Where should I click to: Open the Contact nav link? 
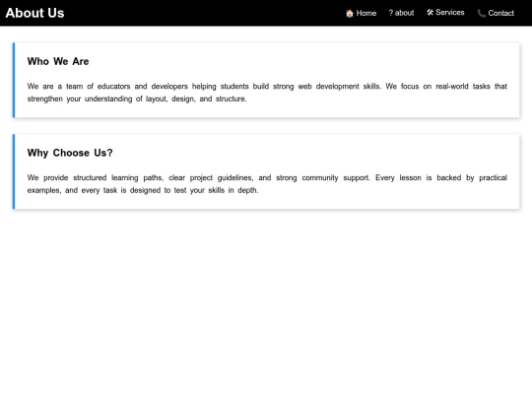click(496, 13)
